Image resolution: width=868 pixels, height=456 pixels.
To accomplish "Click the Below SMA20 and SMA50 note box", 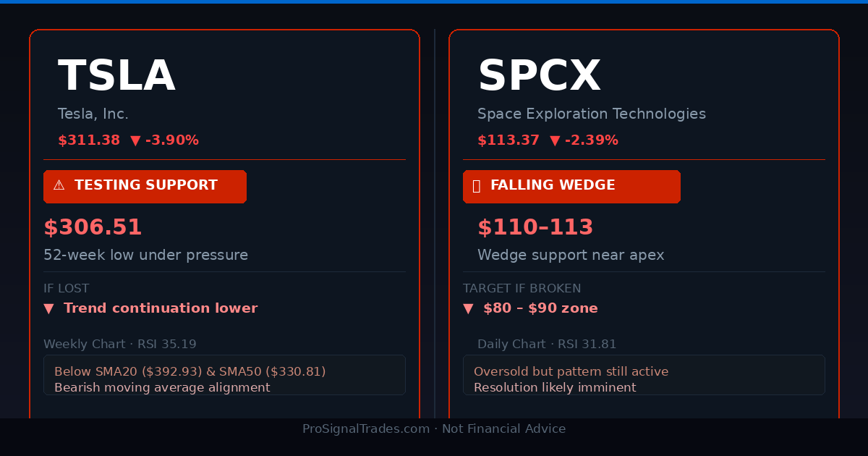I will coord(224,375).
